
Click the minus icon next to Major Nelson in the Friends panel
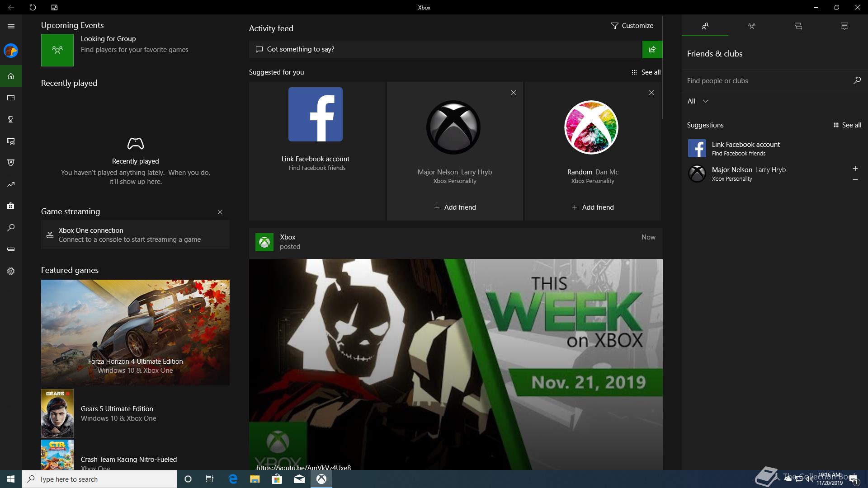855,179
